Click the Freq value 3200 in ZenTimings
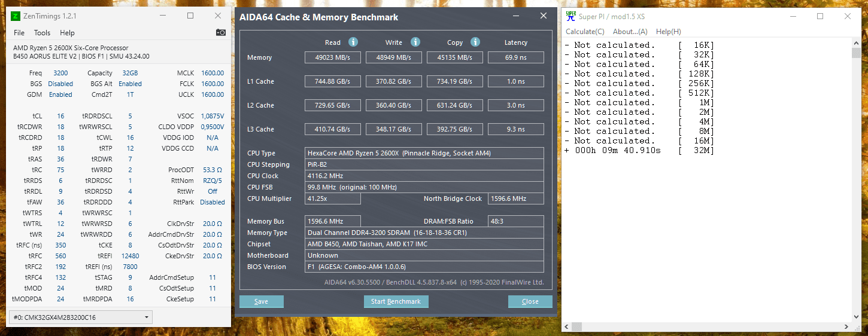The width and height of the screenshot is (868, 336). [x=60, y=73]
